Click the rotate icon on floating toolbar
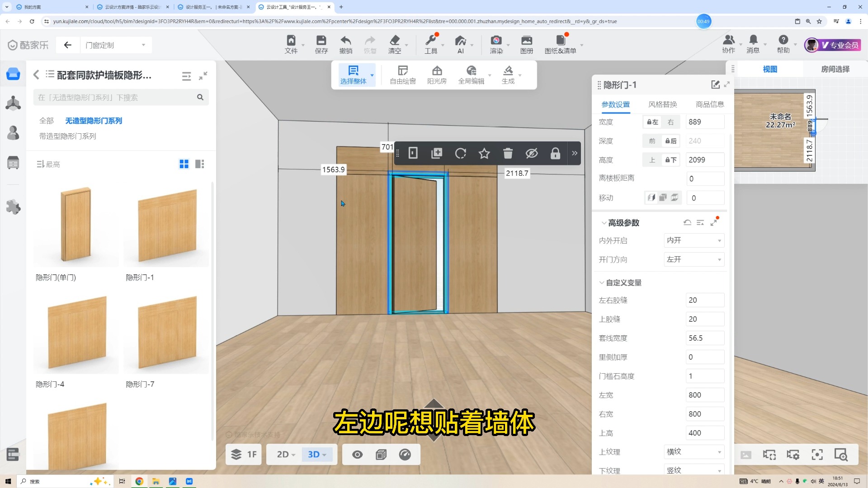868x488 pixels. coord(460,153)
